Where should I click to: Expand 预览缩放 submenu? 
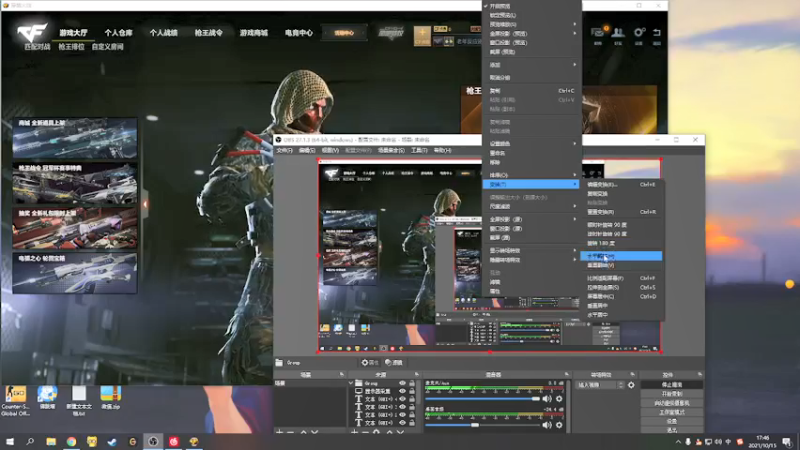point(531,24)
